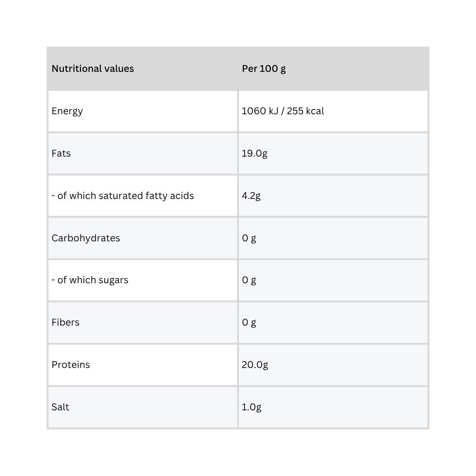Select the 20.0g proteins value
Screen dimensions: 476x476
(255, 365)
